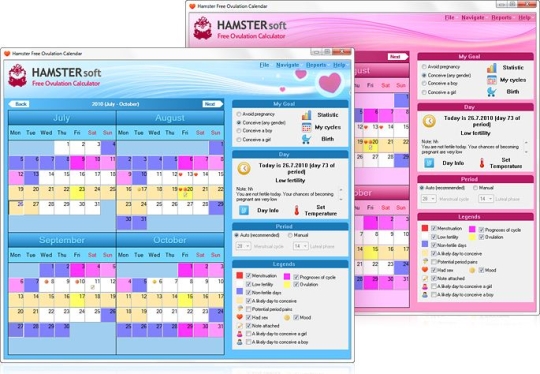Click note scrollbar down arrow in blue window
Viewport: 540px width, 374px height.
(341, 199)
